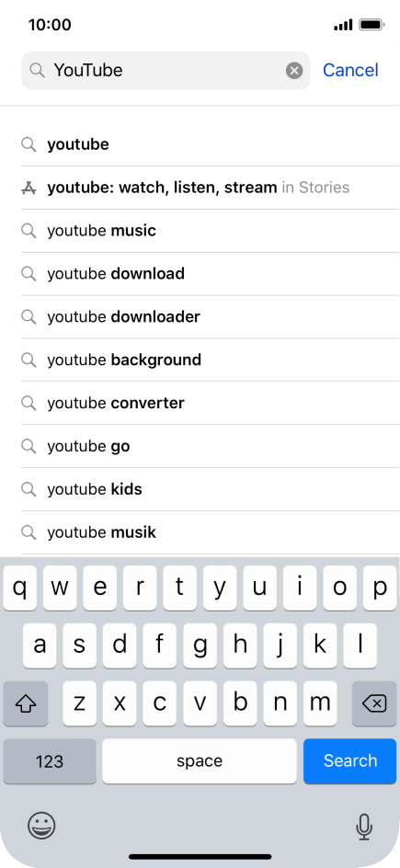
Task: Switch to the 123 numeric keyboard
Action: click(x=50, y=761)
